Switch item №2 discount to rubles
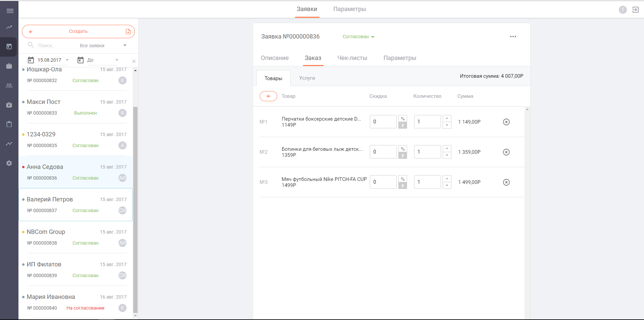Screen dimensions: 644x320 [x=403, y=155]
